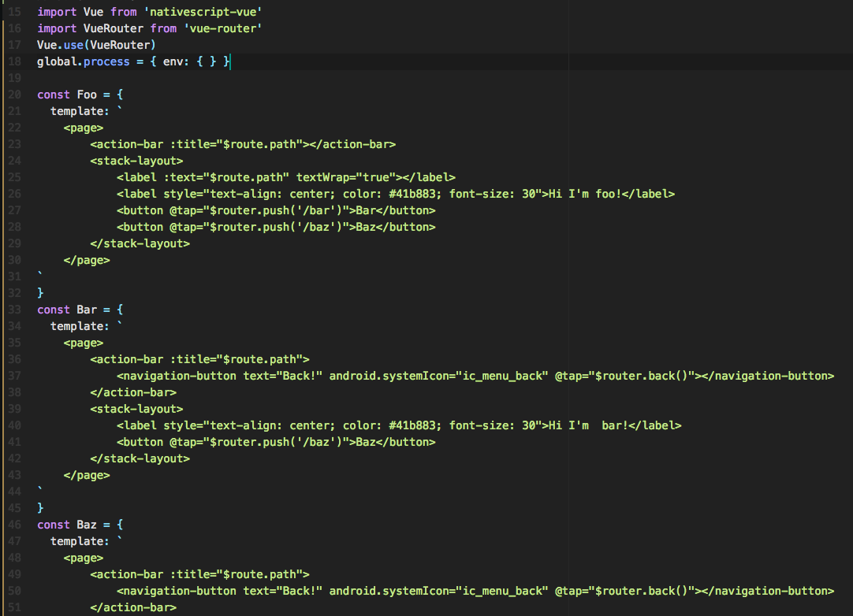This screenshot has height=616, width=853.
Task: Click </stack-layout> closing tag on line 42
Action: click(140, 459)
